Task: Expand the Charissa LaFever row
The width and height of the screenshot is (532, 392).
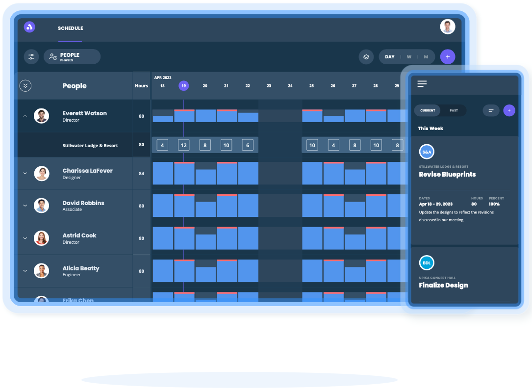Action: pos(25,173)
